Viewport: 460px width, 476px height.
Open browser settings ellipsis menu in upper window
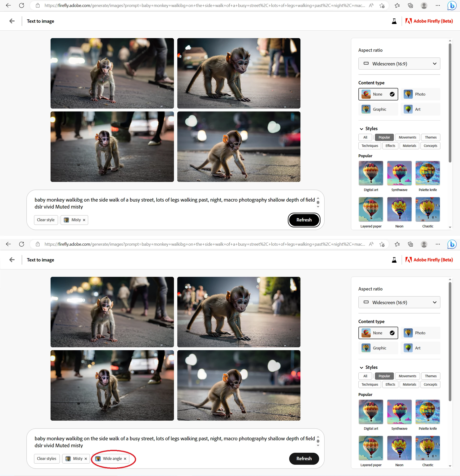[x=438, y=5]
